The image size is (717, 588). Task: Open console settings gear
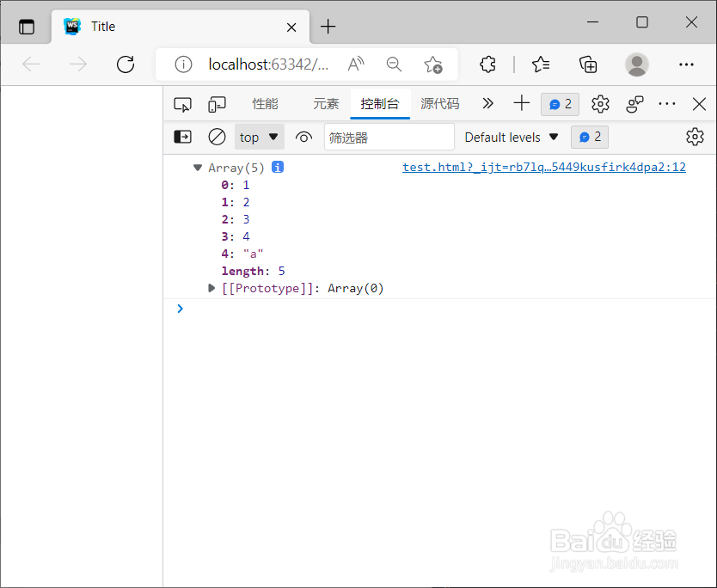click(695, 137)
